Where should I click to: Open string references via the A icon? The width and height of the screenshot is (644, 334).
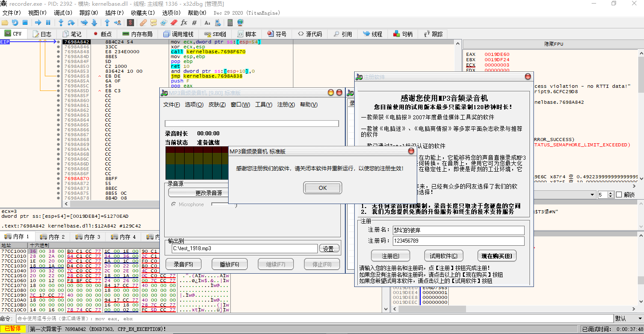click(207, 23)
